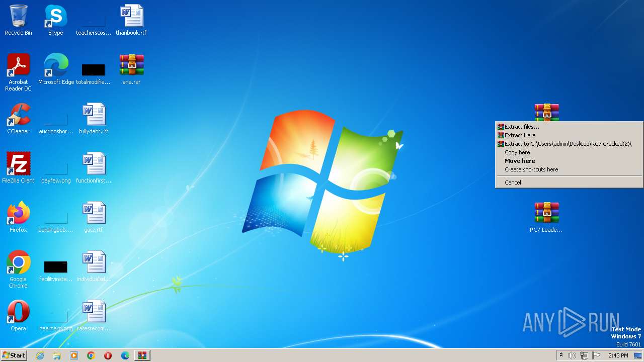644x362 pixels.
Task: Select Google Chrome desktop shortcut
Action: [x=18, y=269]
